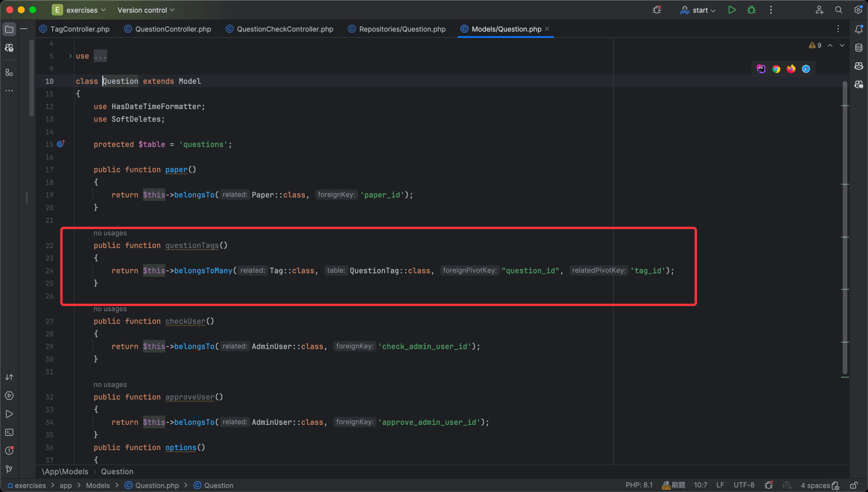Click the 9 warnings indicator
The image size is (868, 492).
(x=815, y=45)
